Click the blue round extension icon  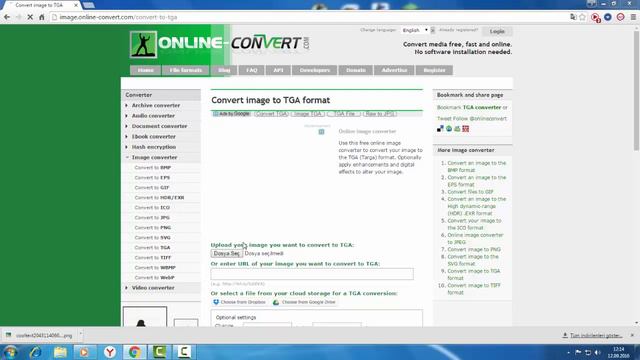click(x=608, y=17)
